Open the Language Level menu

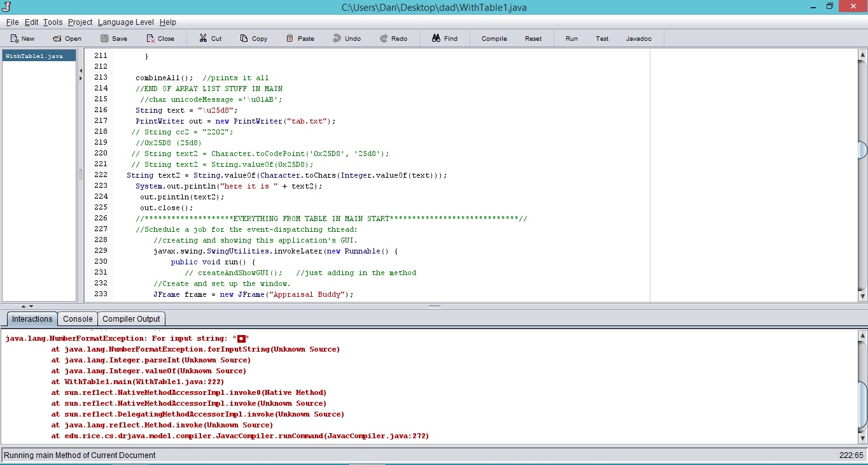(125, 22)
